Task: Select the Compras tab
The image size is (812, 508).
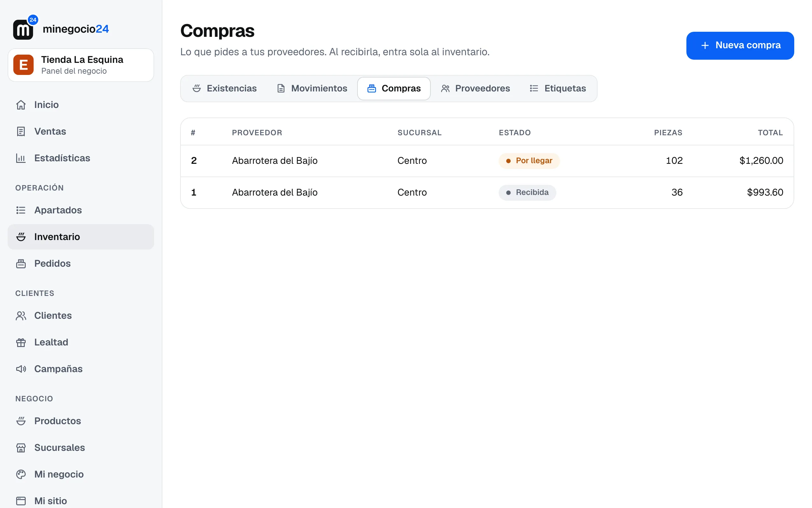Action: [x=394, y=88]
